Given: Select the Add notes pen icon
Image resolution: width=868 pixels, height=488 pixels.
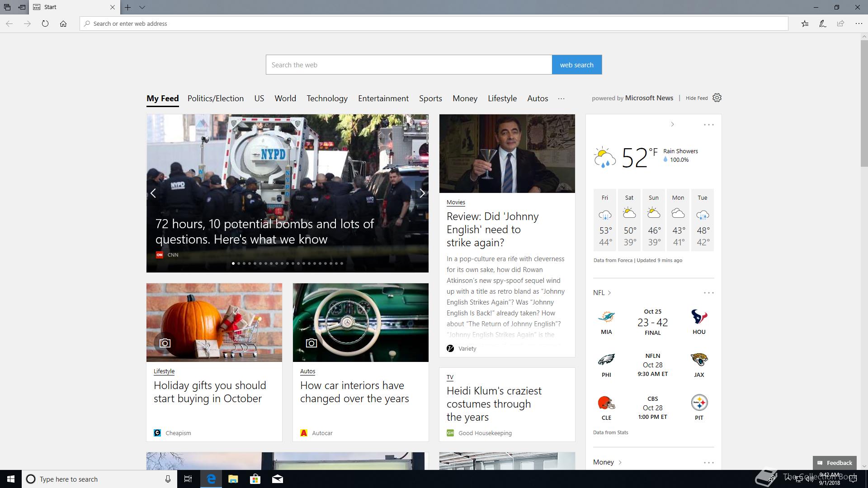Looking at the screenshot, I should pyautogui.click(x=823, y=23).
